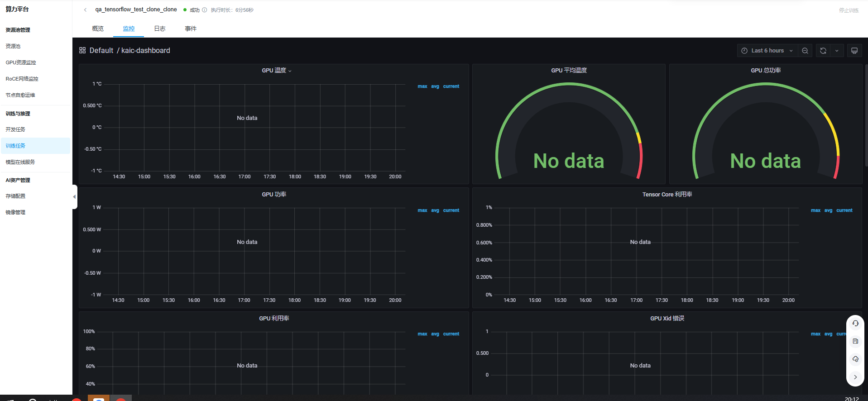This screenshot has width=868, height=401.
Task: Click the info icon next to 成功 status
Action: point(204,10)
